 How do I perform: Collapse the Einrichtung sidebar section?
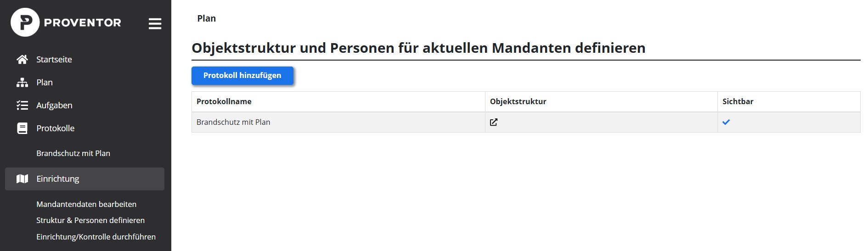pos(58,179)
